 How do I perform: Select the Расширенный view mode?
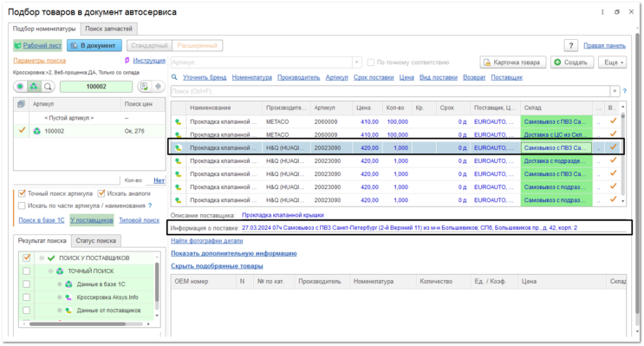pos(197,46)
